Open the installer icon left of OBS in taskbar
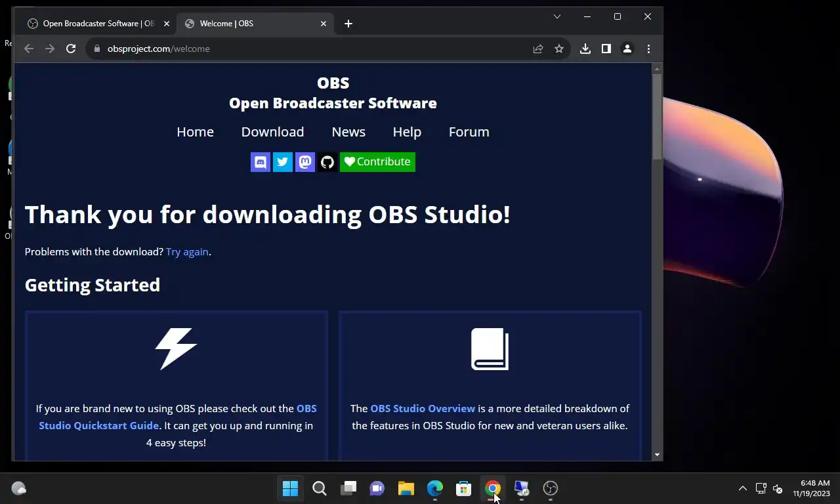 522,488
